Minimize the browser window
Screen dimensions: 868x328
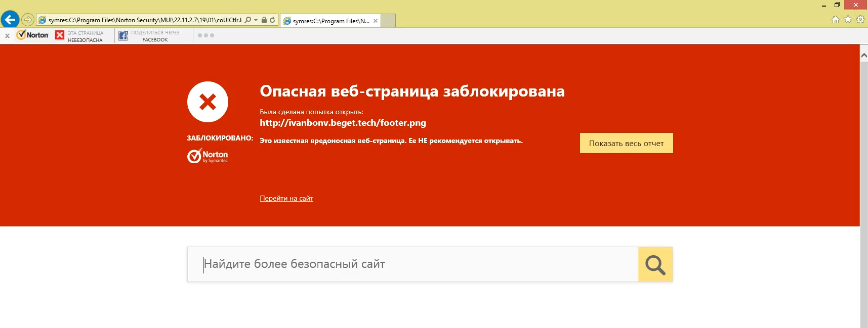(824, 5)
